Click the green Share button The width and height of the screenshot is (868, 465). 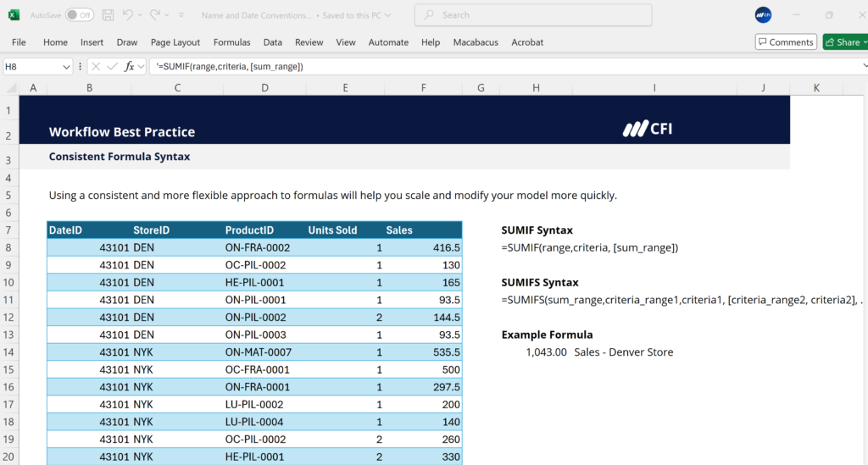click(844, 42)
